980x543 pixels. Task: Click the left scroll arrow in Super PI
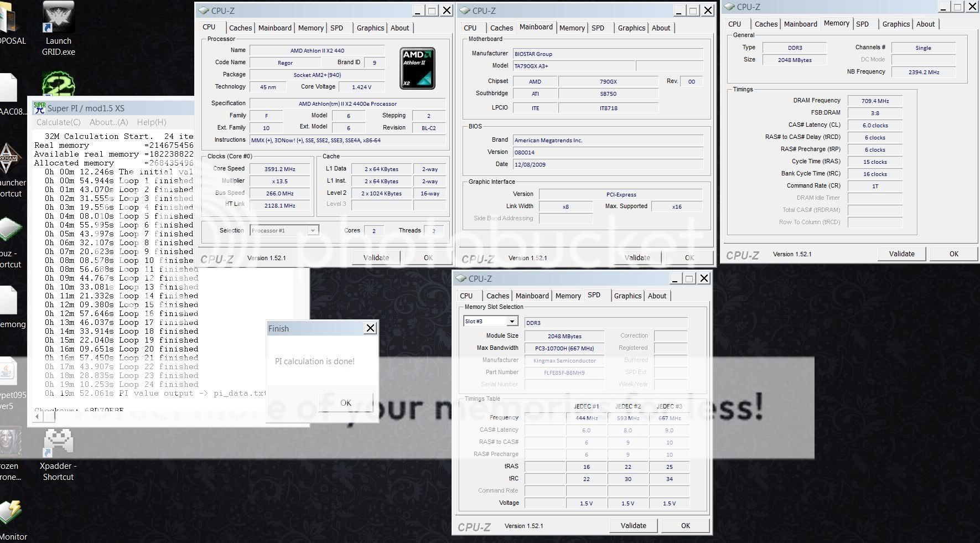tap(37, 416)
